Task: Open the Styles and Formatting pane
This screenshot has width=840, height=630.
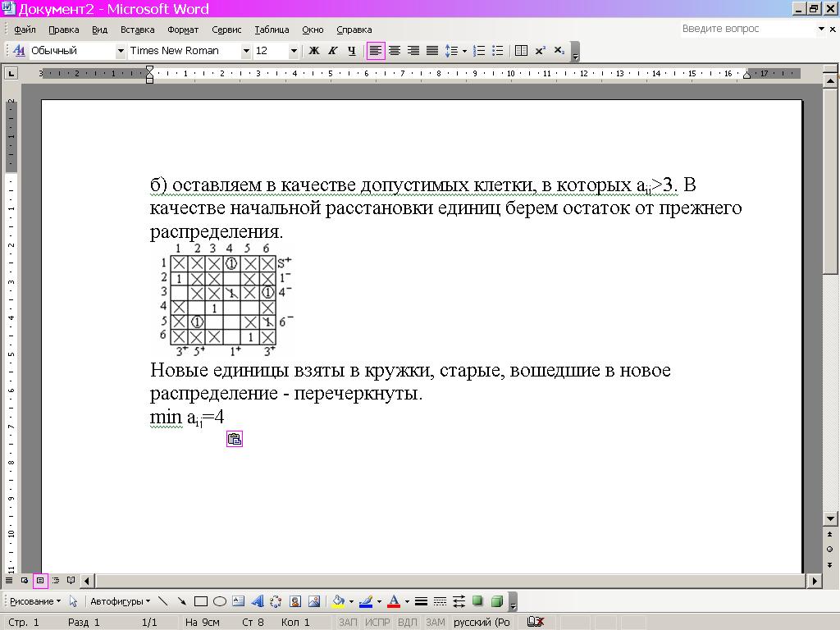Action: pyautogui.click(x=18, y=51)
